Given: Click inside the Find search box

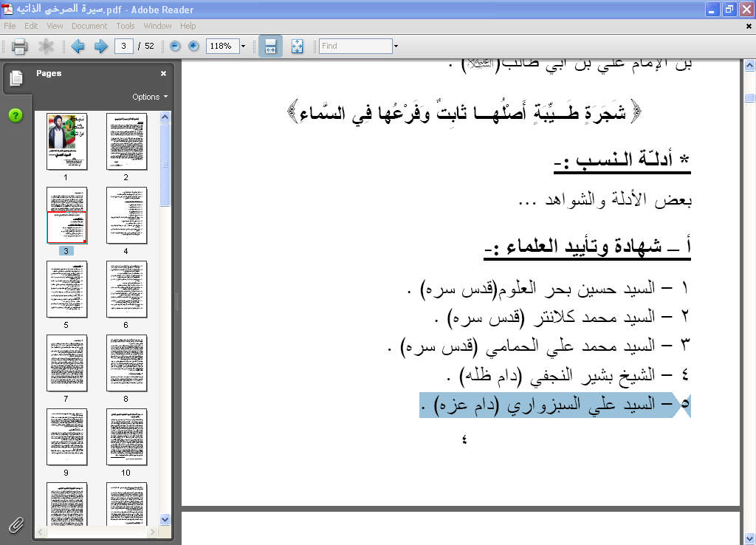Looking at the screenshot, I should [356, 46].
